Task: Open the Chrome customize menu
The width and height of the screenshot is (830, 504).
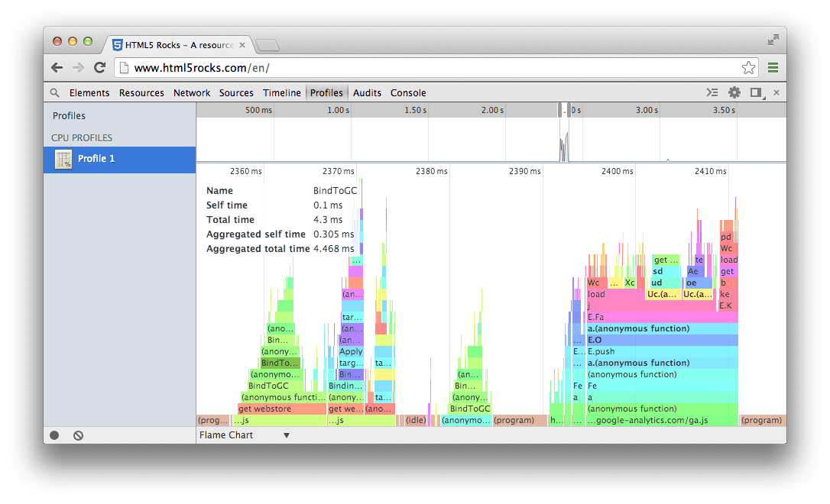Action: pyautogui.click(x=773, y=67)
